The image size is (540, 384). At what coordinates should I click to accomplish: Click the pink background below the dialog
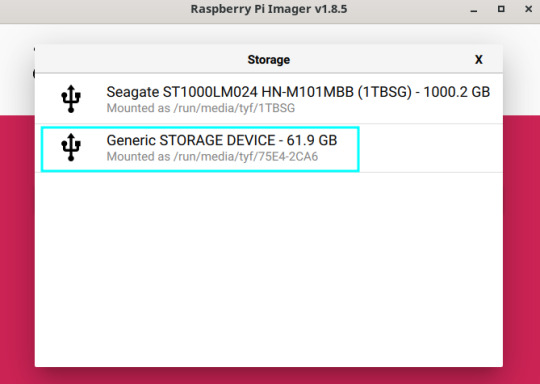269,376
